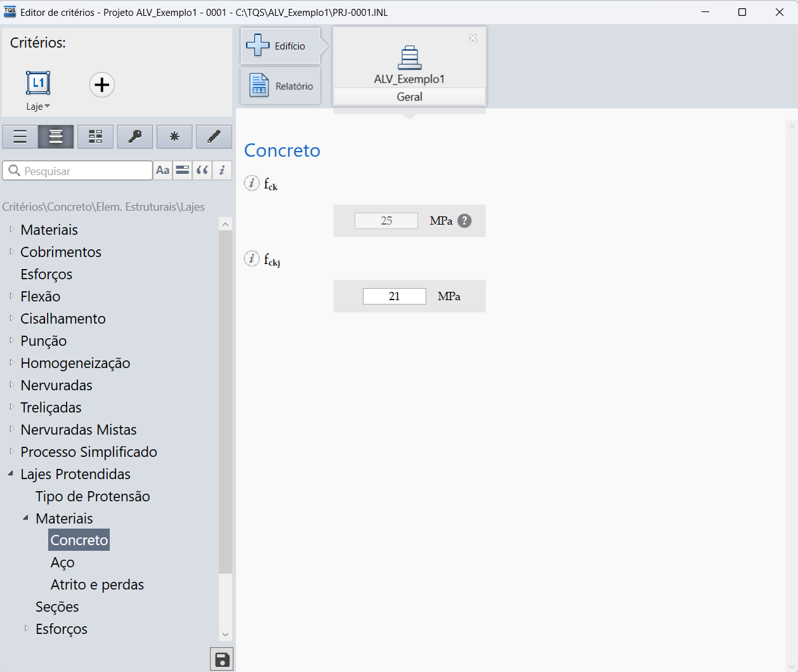798x672 pixels.
Task: Click the fck help question mark icon
Action: click(464, 221)
